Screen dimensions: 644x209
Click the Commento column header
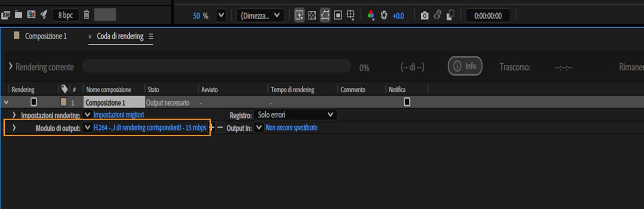(x=353, y=90)
